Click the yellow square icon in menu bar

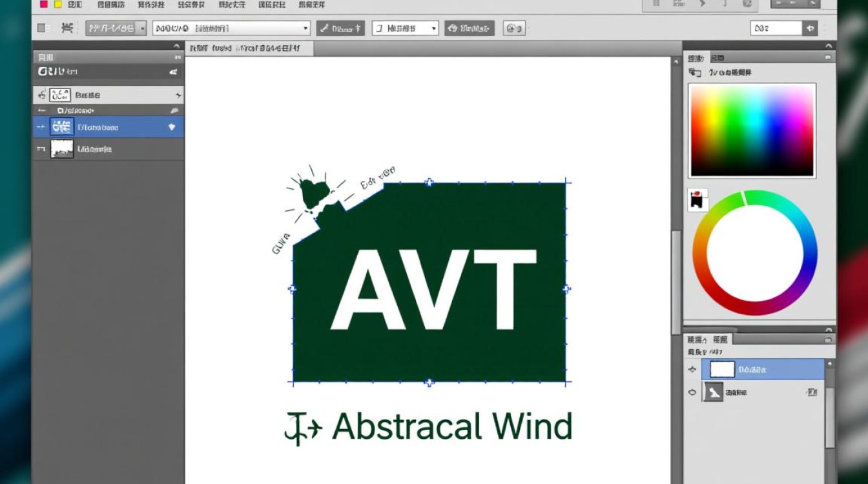[57, 5]
